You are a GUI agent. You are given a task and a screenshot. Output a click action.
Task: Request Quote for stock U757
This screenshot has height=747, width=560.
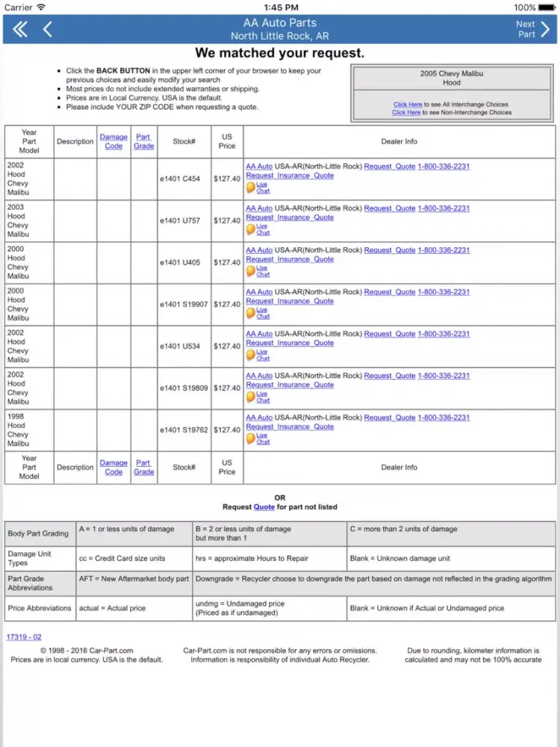[390, 208]
